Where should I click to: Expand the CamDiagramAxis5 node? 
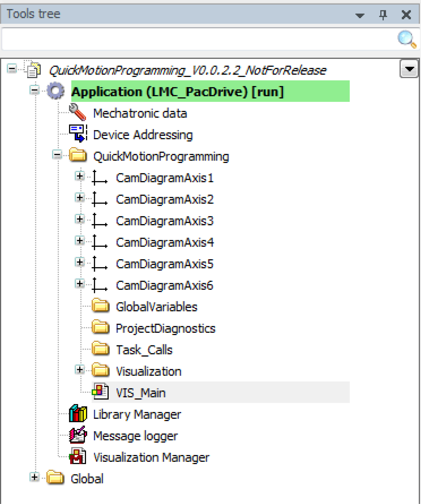(80, 262)
